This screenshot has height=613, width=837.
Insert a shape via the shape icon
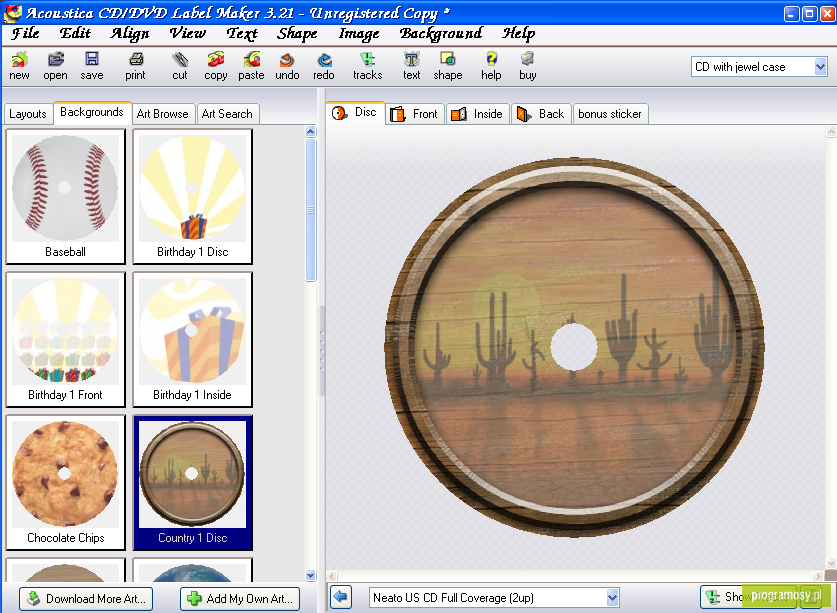(448, 66)
